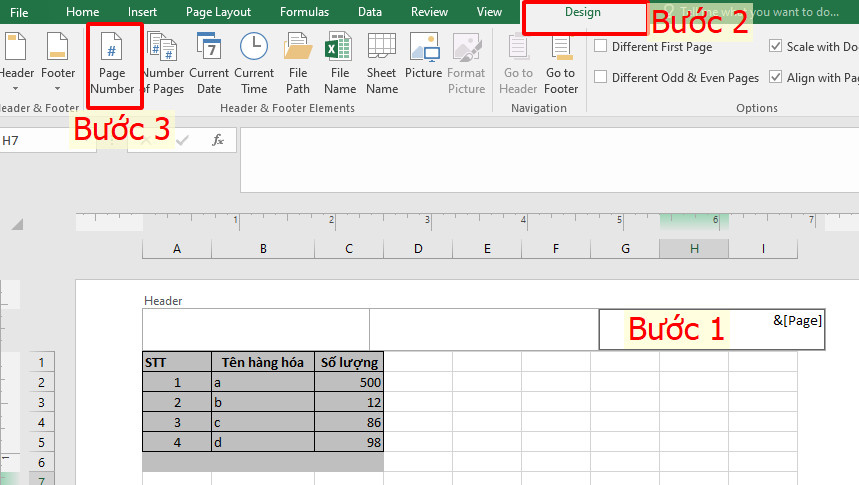Open the Page Layout tab
This screenshot has height=485, width=859.
coord(218,12)
